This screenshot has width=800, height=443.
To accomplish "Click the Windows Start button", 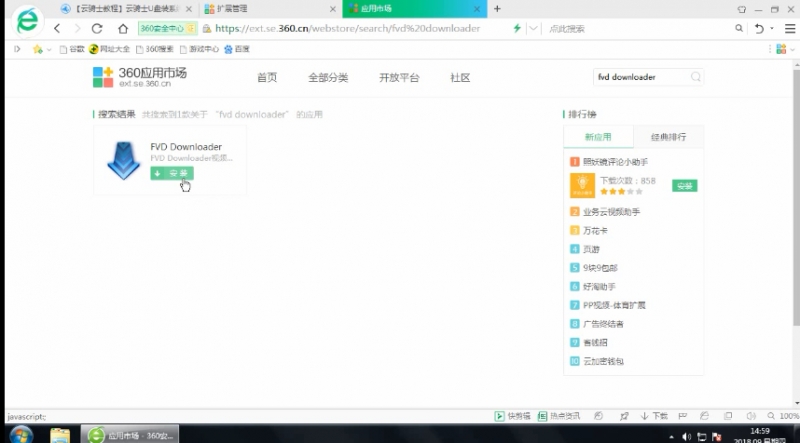I will [x=21, y=435].
